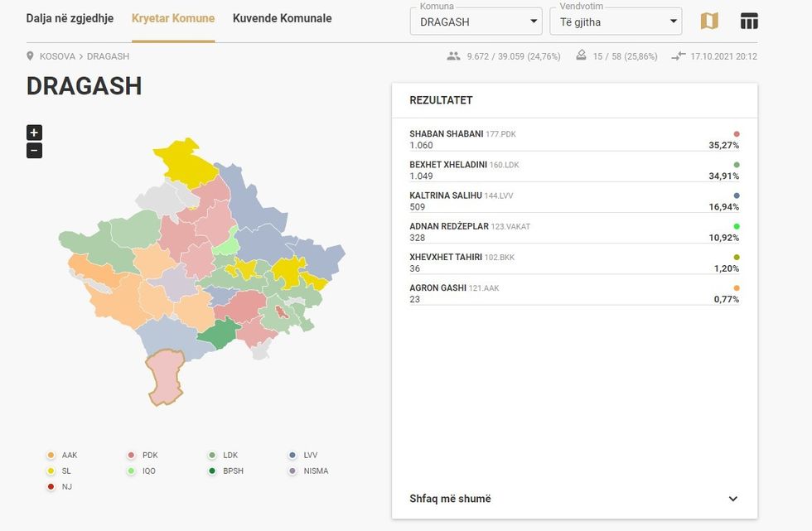The height and width of the screenshot is (531, 812).
Task: Click the LVV legend color dot
Action: (292, 456)
